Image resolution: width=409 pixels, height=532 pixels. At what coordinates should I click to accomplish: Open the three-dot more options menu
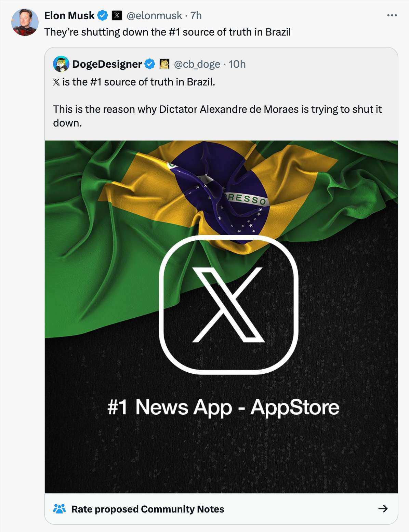[x=392, y=15]
